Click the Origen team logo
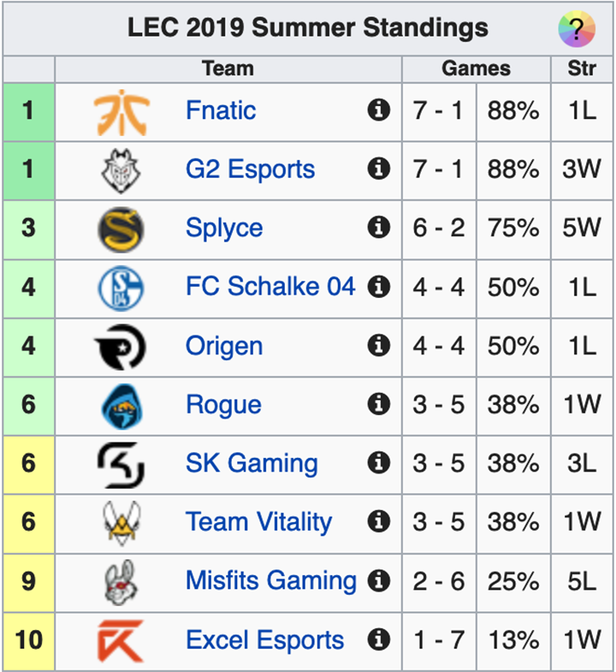Viewport: 616px width, 672px height. (121, 348)
